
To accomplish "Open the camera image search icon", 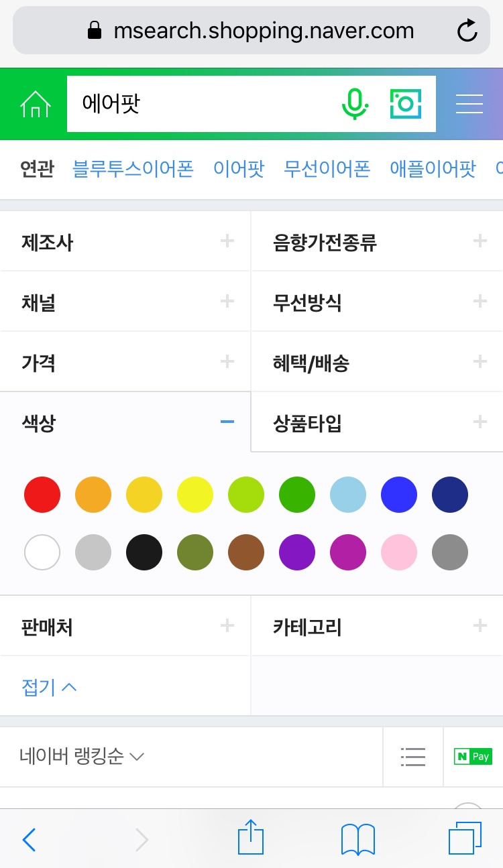I will pos(406,104).
